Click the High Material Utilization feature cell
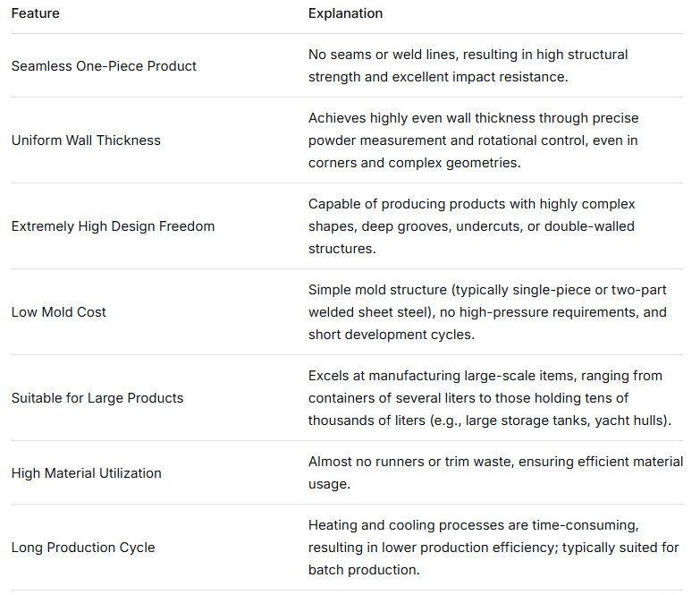This screenshot has height=595, width=700. click(86, 473)
